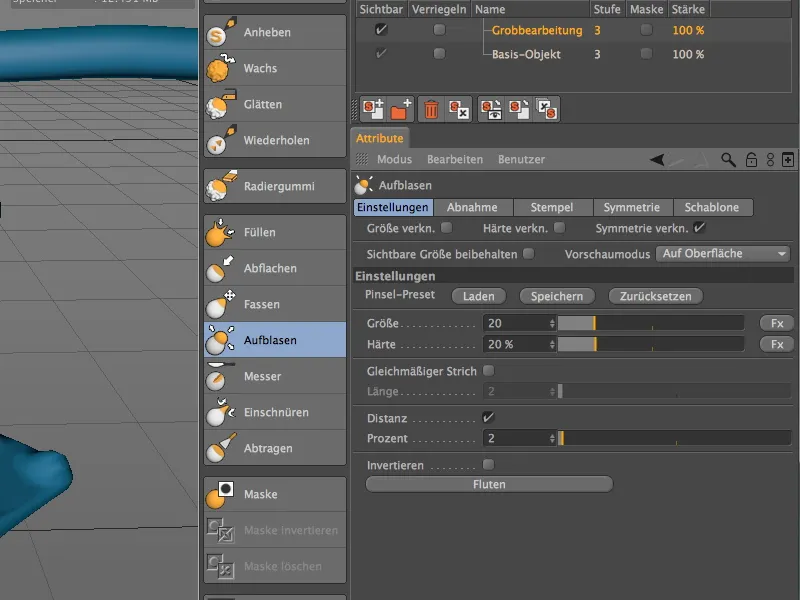800x600 pixels.
Task: Select the Einstellungen tab
Action: (393, 207)
